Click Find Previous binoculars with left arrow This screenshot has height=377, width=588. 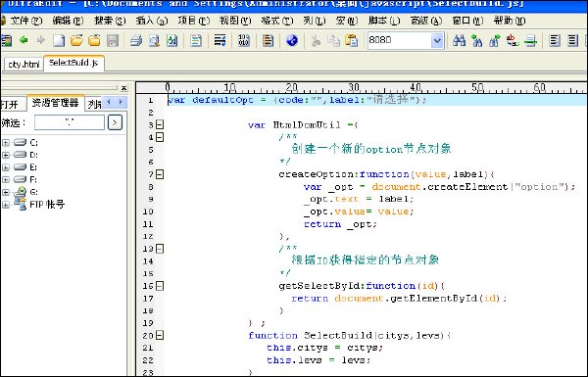pos(477,40)
